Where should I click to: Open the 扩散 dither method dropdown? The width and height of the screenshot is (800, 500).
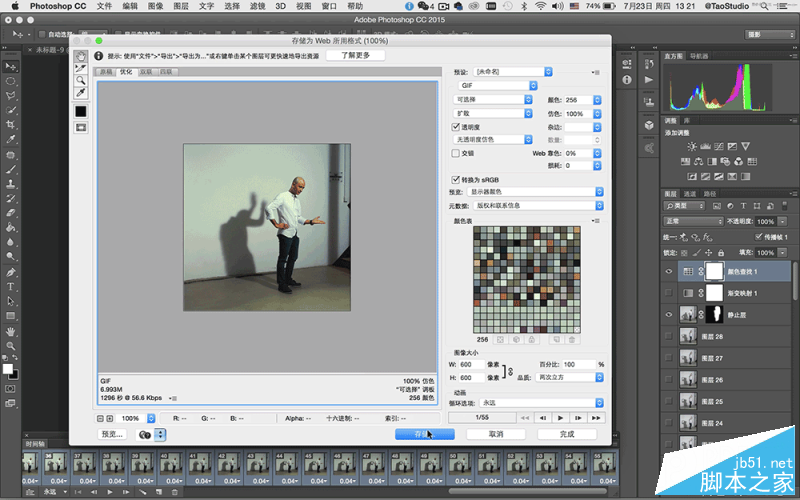[493, 113]
